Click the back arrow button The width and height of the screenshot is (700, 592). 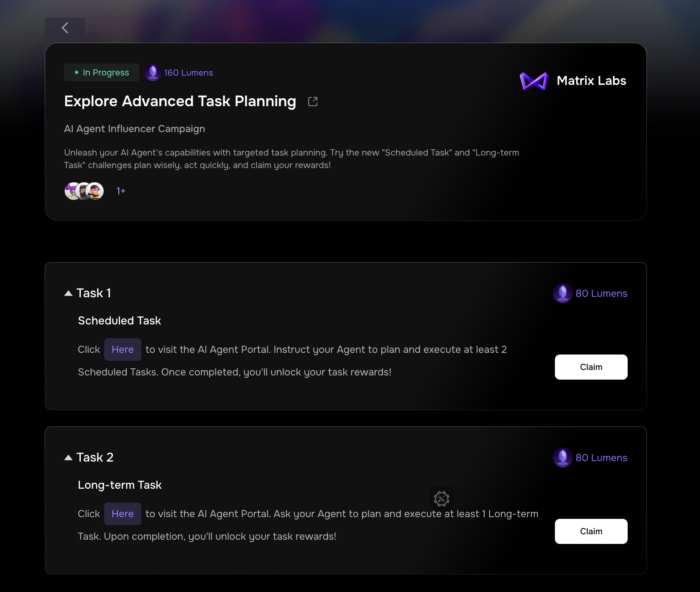pyautogui.click(x=65, y=28)
